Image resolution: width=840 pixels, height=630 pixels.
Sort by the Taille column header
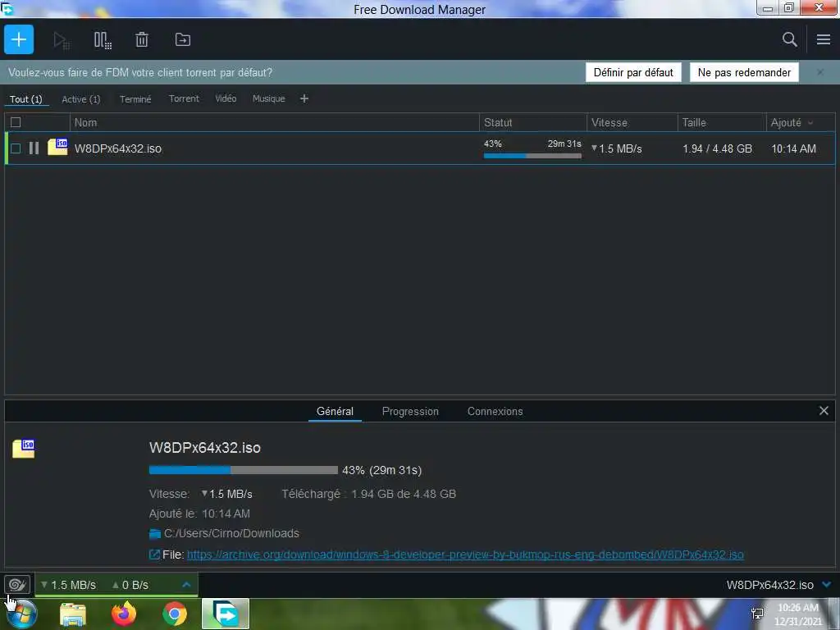pos(722,123)
